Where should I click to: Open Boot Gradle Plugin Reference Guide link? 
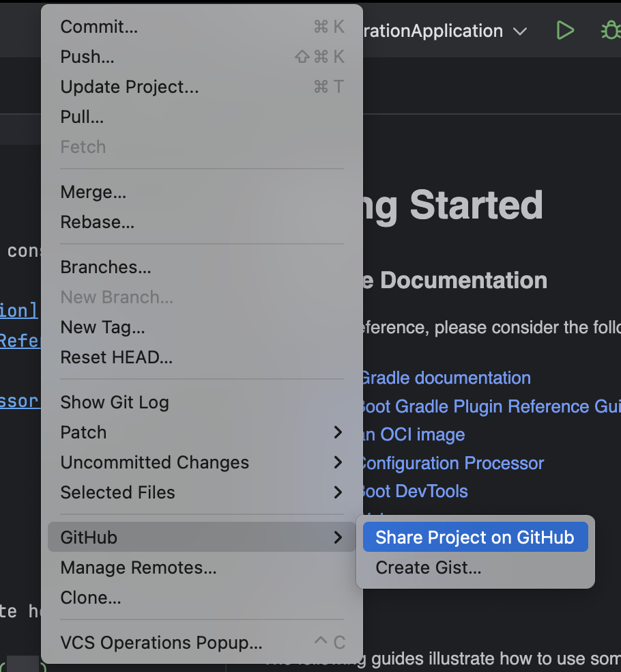click(x=491, y=406)
